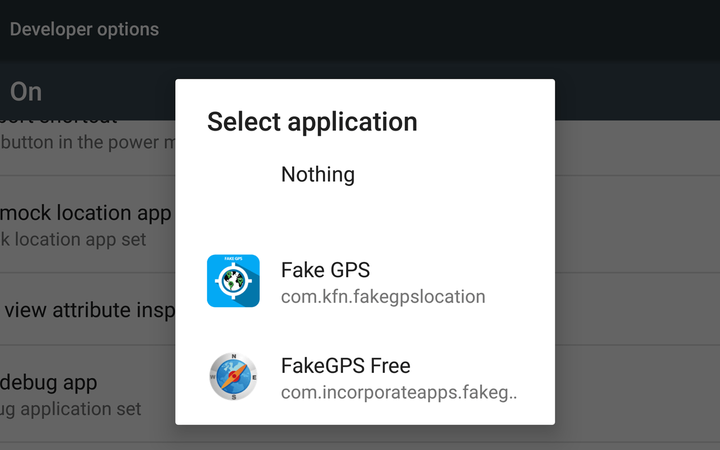Tap the FakeGPS Free compass icon
The image size is (720, 450).
pyautogui.click(x=233, y=377)
